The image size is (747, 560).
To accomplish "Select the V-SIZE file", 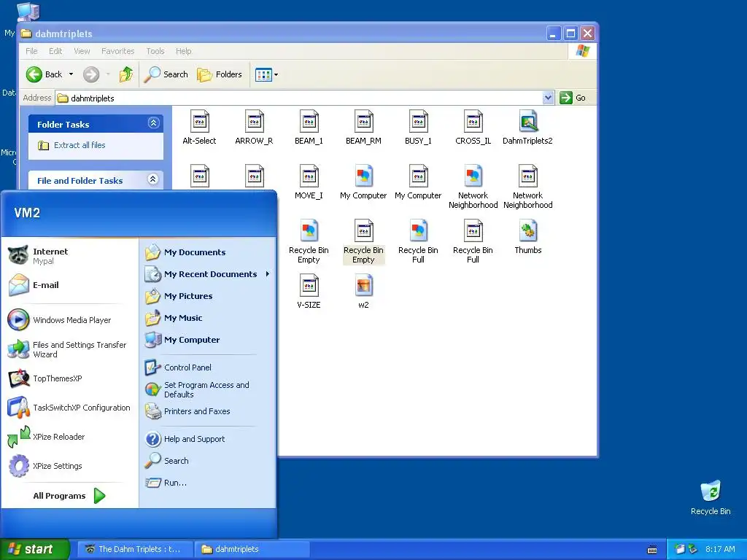I will pyautogui.click(x=309, y=292).
